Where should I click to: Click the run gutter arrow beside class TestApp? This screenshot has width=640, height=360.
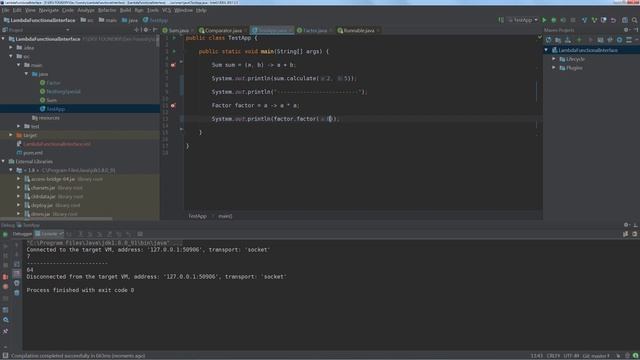click(x=174, y=38)
